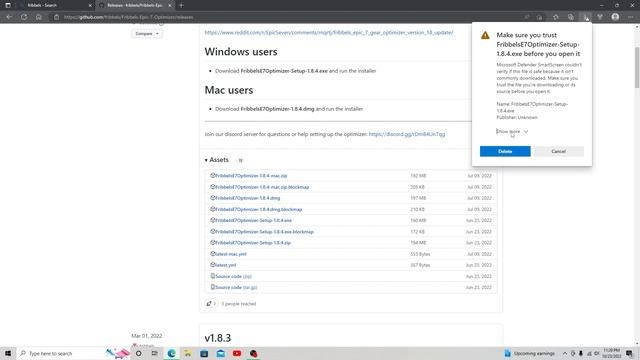This screenshot has width=640, height=360.
Task: Open File Explorer from taskbar
Action: click(188, 353)
